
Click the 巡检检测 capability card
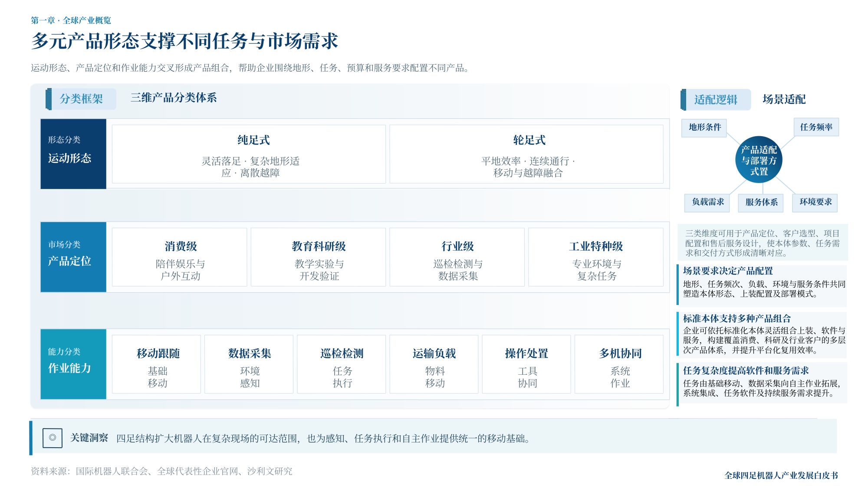341,364
